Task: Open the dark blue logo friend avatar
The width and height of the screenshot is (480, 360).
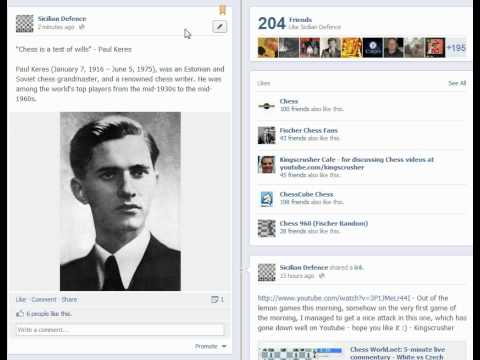Action: [373, 48]
